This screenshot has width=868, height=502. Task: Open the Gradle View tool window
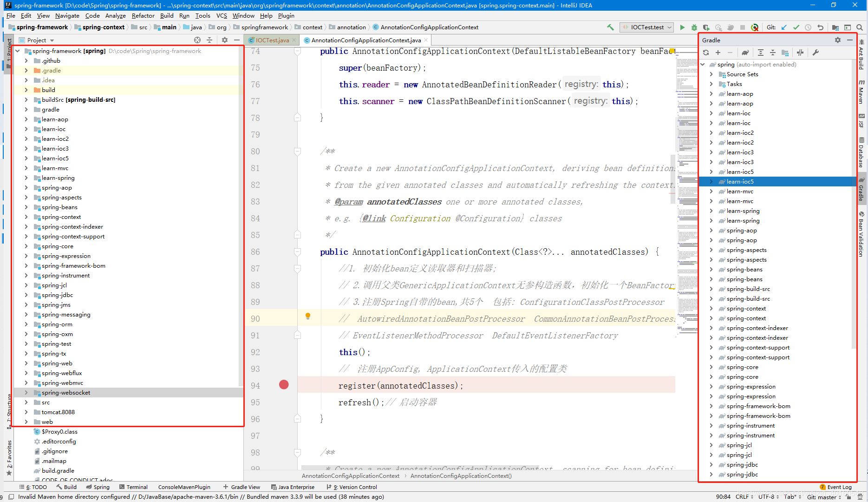click(241, 487)
